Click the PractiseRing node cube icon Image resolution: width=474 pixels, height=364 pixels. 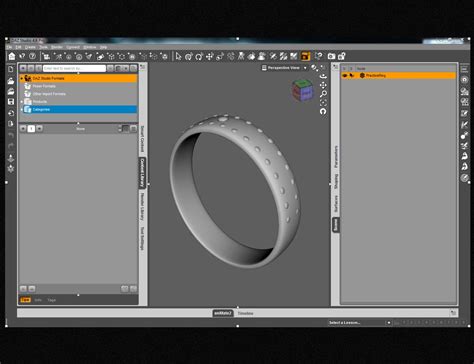[362, 76]
